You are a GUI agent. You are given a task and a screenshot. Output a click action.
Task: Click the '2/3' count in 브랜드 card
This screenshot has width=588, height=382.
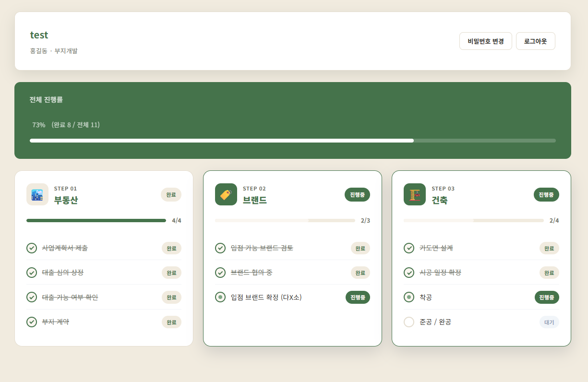pyautogui.click(x=365, y=221)
